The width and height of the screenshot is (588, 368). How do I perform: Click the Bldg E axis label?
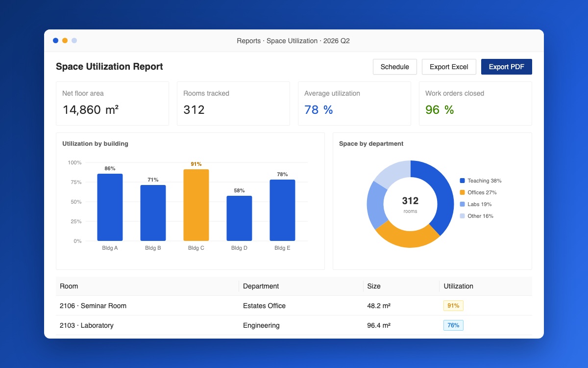(282, 248)
